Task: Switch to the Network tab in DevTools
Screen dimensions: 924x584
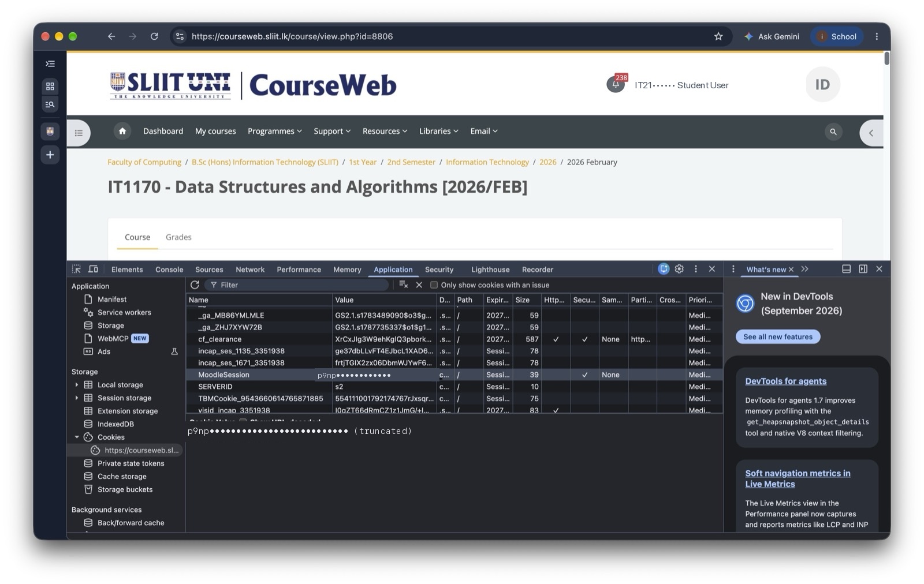Action: coord(250,269)
